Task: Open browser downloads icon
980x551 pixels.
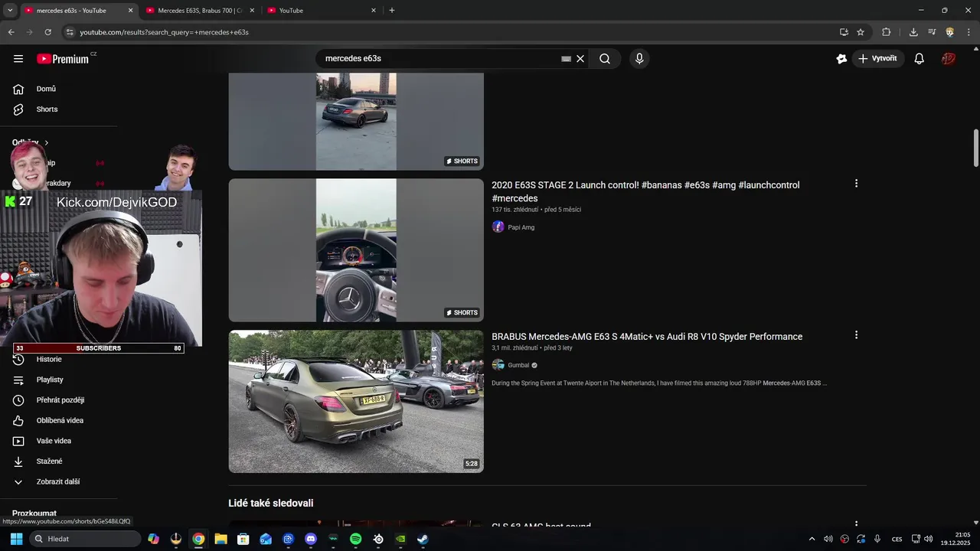Action: coord(913,32)
